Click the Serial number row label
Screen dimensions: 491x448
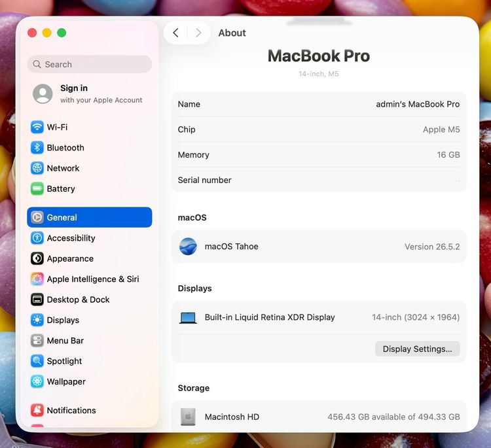(204, 181)
